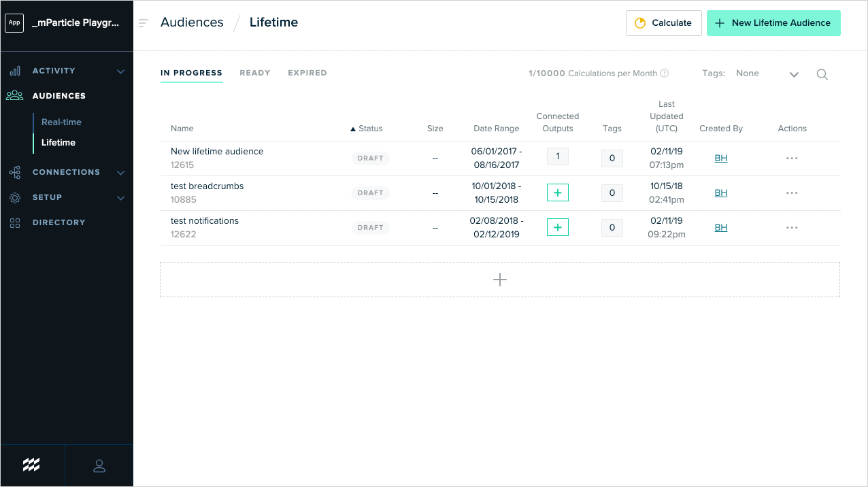868x487 pixels.
Task: Click DRAFT status of test notifications
Action: pos(371,228)
